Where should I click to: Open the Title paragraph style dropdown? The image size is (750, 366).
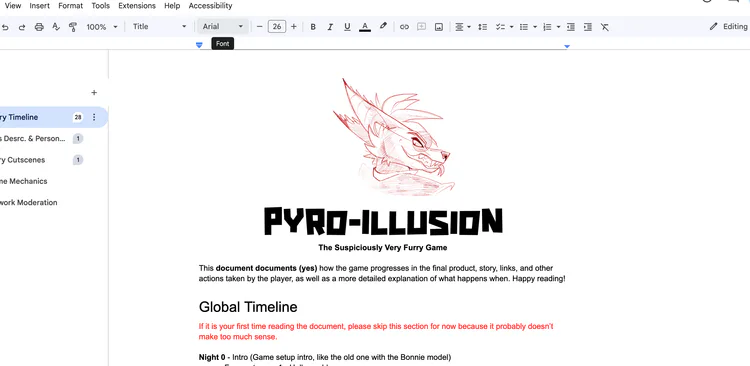coord(159,27)
